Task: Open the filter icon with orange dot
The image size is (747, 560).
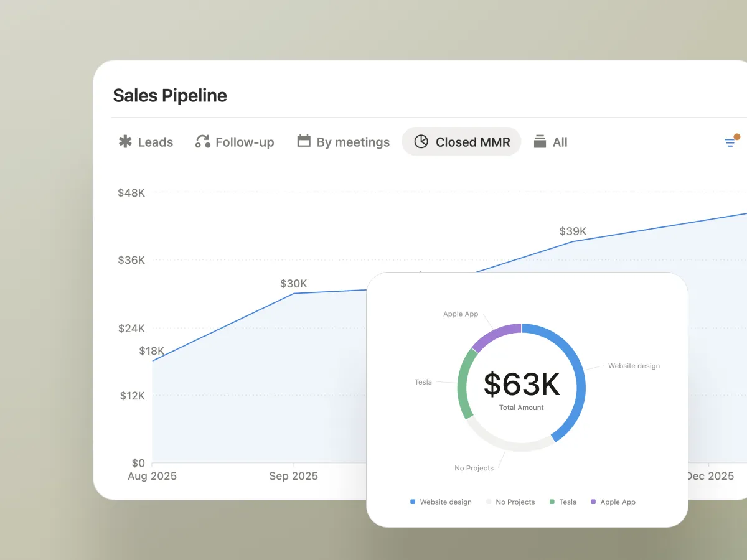Action: coord(731,141)
